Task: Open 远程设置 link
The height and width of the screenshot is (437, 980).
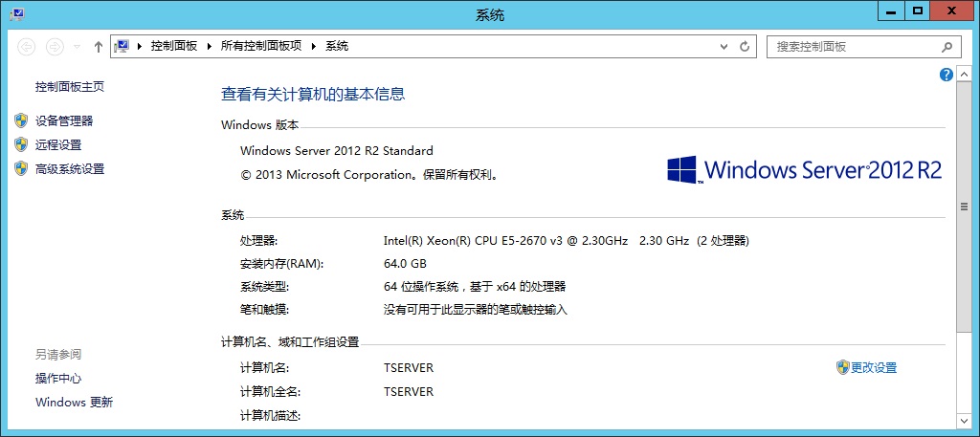Action: coord(58,144)
